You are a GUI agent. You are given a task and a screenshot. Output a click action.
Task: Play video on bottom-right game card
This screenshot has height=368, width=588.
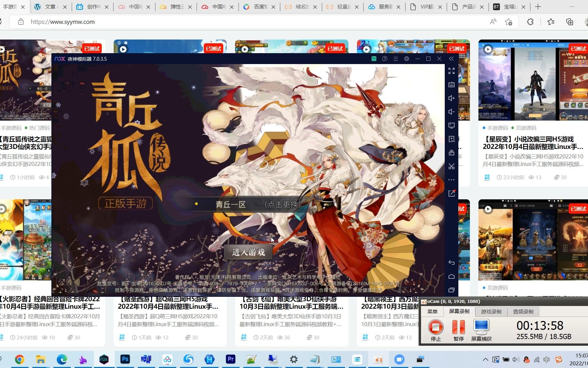[488, 209]
